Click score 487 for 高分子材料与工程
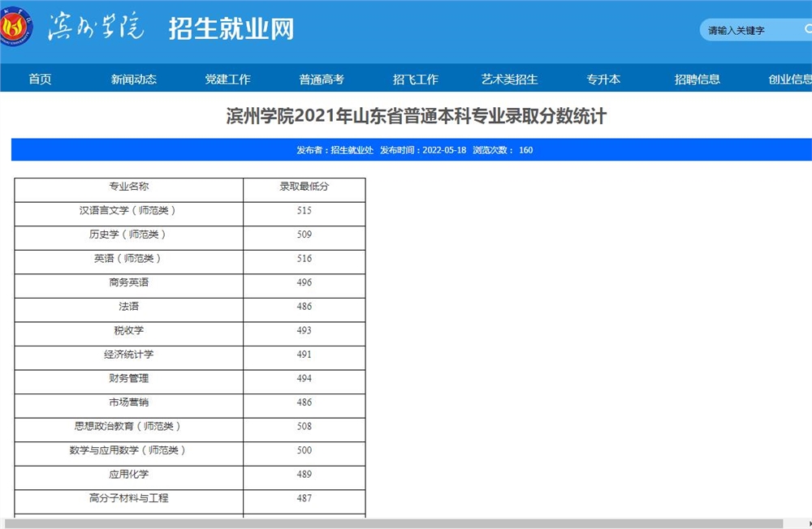 304,498
